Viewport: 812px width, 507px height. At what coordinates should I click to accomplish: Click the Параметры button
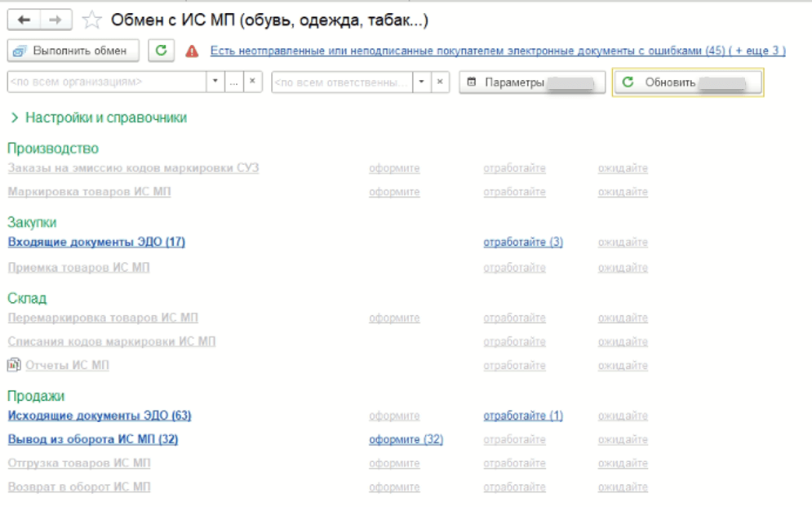[532, 82]
